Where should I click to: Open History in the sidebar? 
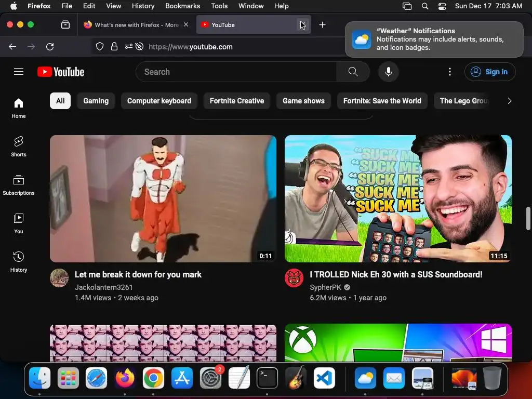tap(19, 262)
